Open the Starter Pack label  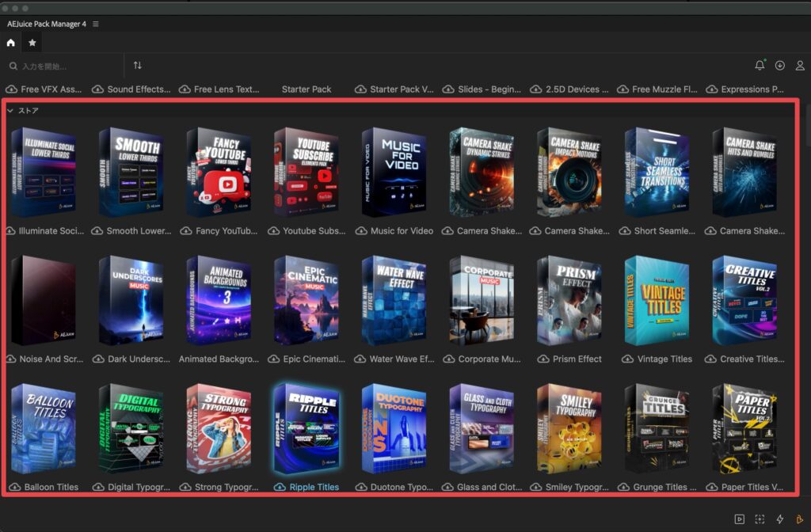[307, 89]
